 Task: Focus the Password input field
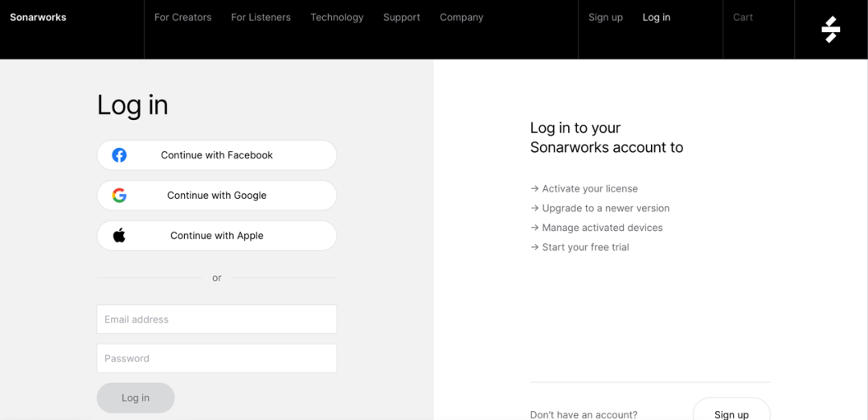216,359
